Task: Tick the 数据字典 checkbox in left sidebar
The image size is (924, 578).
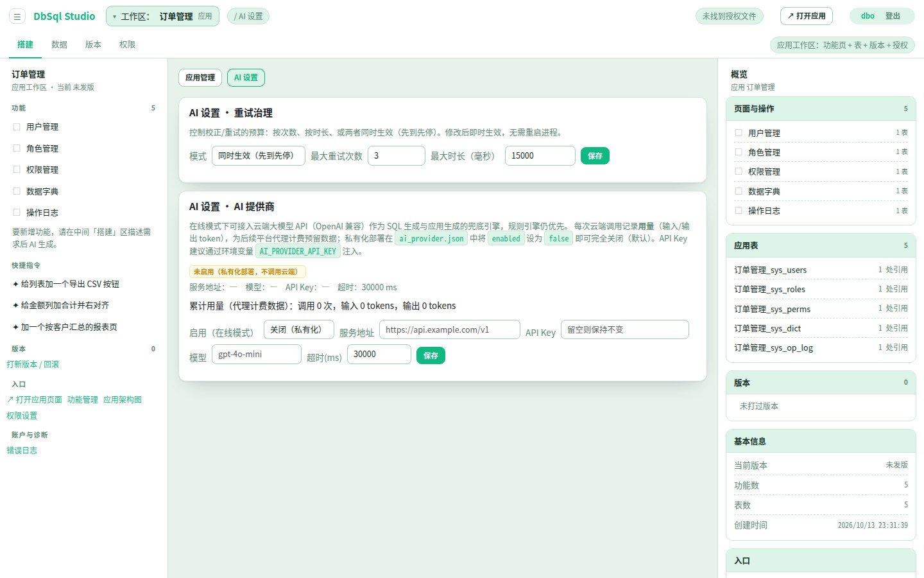Action: (x=17, y=191)
